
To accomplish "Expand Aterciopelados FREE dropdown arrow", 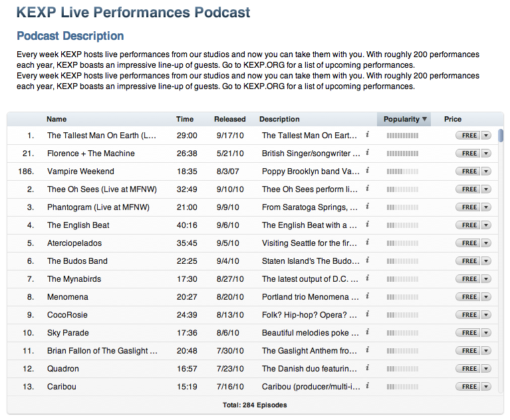I will tap(486, 243).
